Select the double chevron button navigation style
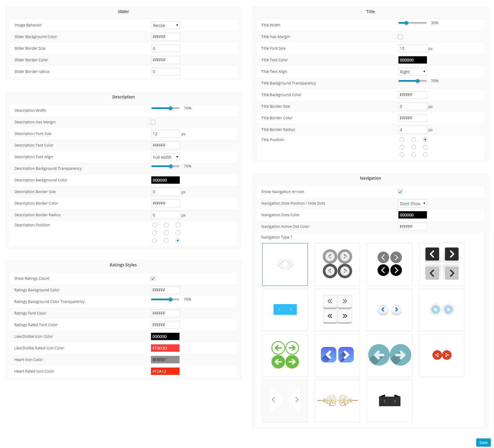 coord(337,310)
